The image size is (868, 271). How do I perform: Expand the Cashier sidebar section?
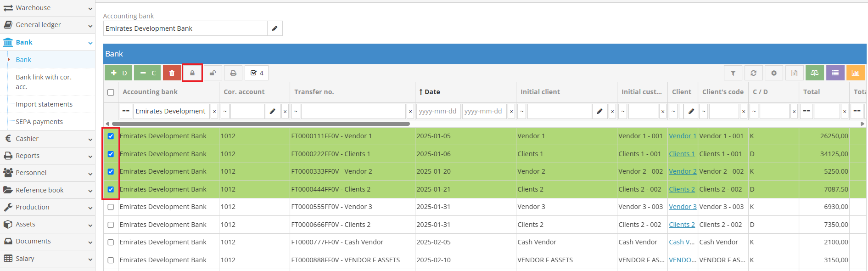click(x=47, y=139)
